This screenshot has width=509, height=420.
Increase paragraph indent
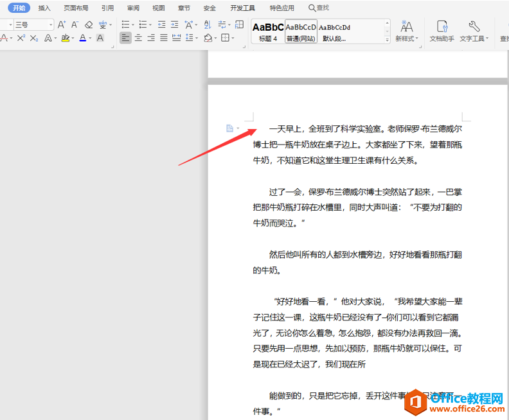click(x=175, y=24)
